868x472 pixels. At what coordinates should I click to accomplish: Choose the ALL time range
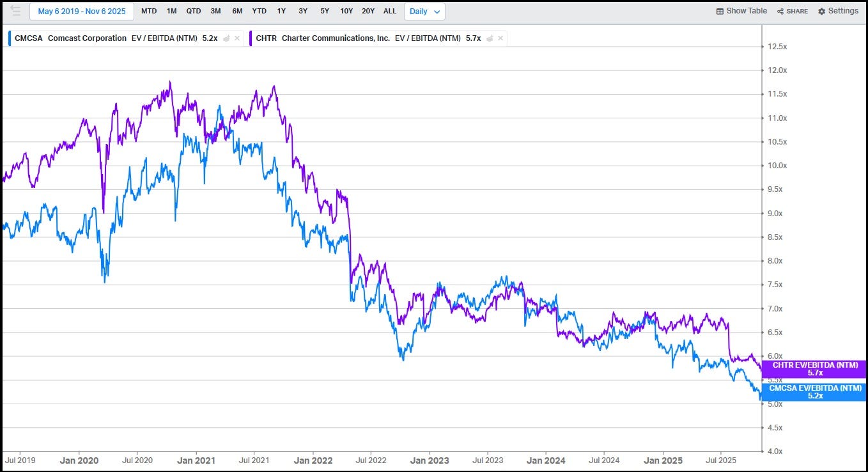(x=390, y=12)
